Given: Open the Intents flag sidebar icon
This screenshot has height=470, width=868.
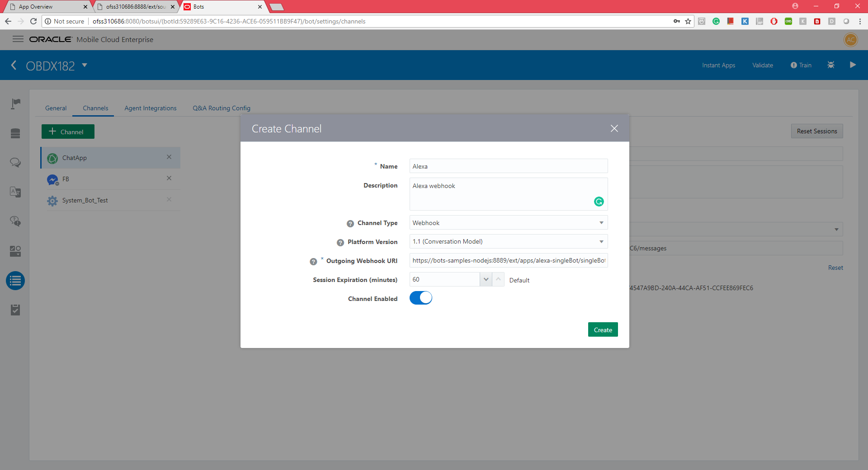Looking at the screenshot, I should 15,104.
